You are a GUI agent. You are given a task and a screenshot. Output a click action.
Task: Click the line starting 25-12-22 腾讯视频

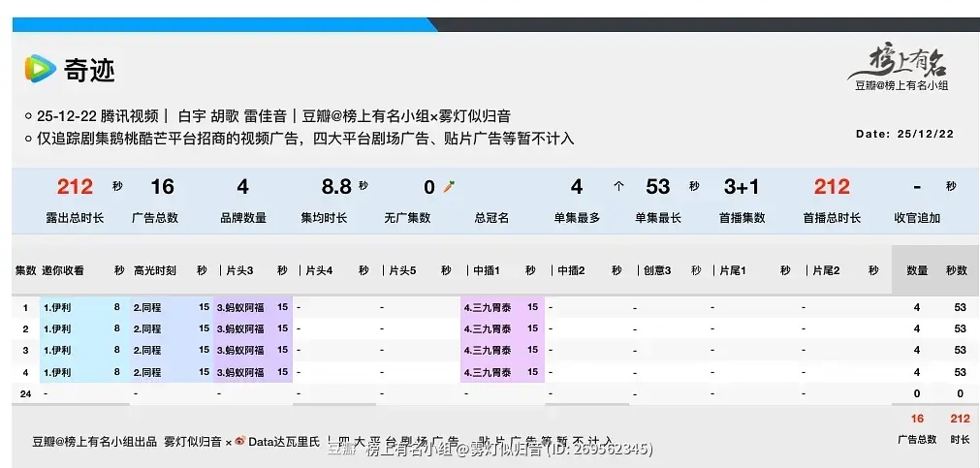tap(273, 116)
